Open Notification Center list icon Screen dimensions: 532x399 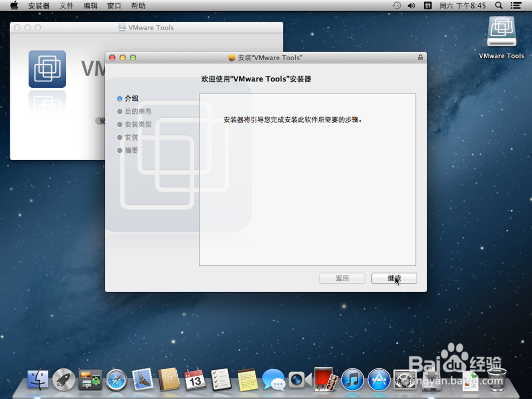(516, 5)
